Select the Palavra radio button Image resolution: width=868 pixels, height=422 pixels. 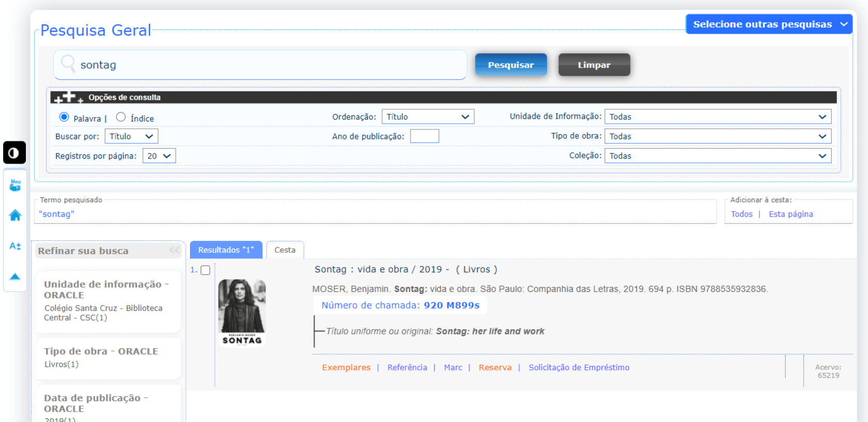tap(64, 117)
